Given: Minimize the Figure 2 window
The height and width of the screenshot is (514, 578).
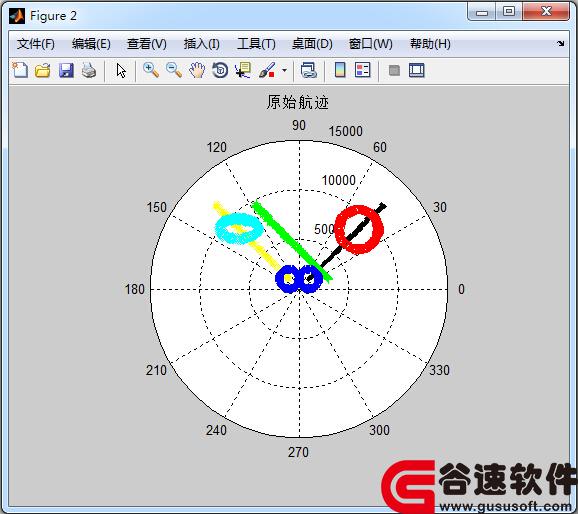Looking at the screenshot, I should click(x=481, y=12).
